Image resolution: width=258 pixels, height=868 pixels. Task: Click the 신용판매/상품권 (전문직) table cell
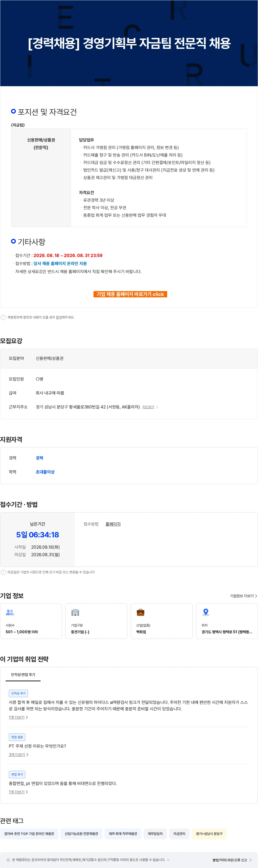(x=41, y=178)
